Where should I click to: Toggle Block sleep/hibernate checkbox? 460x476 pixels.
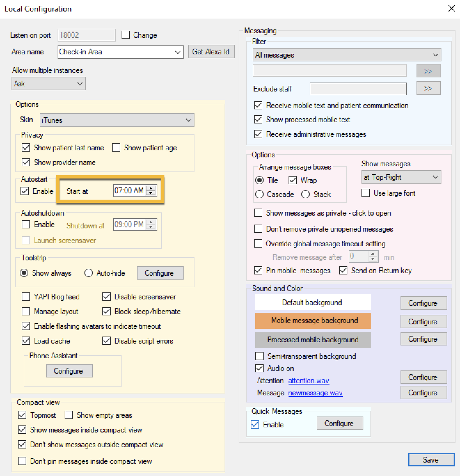click(107, 311)
